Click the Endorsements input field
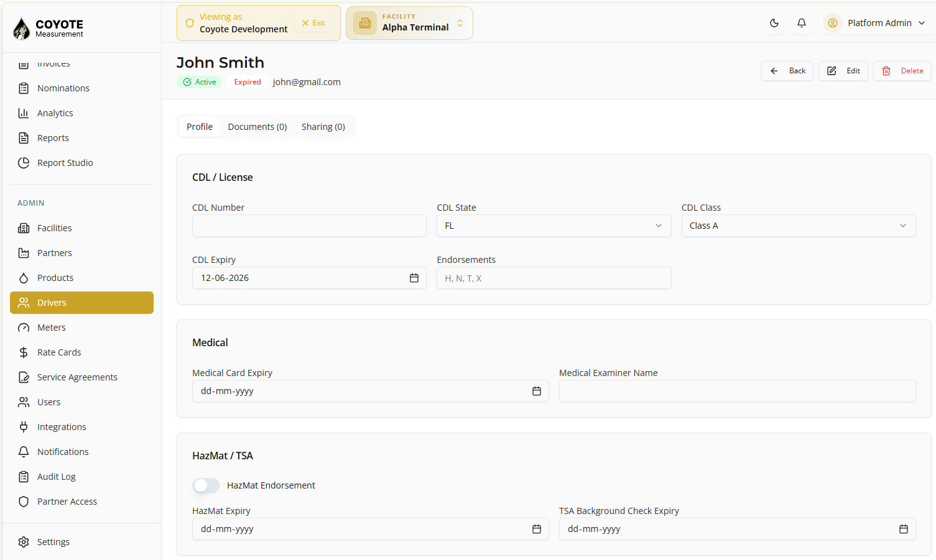The image size is (936, 560). pyautogui.click(x=554, y=278)
